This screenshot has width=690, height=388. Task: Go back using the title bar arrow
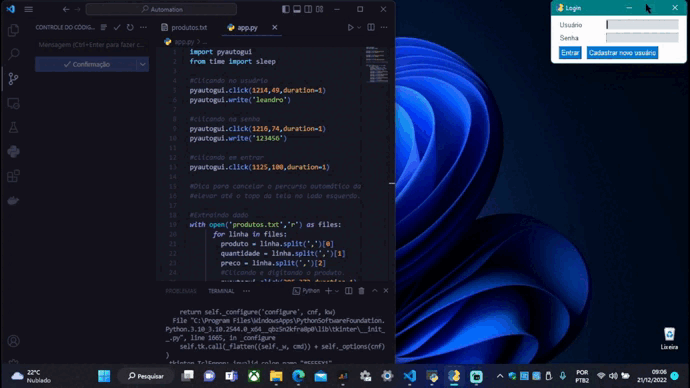point(66,9)
